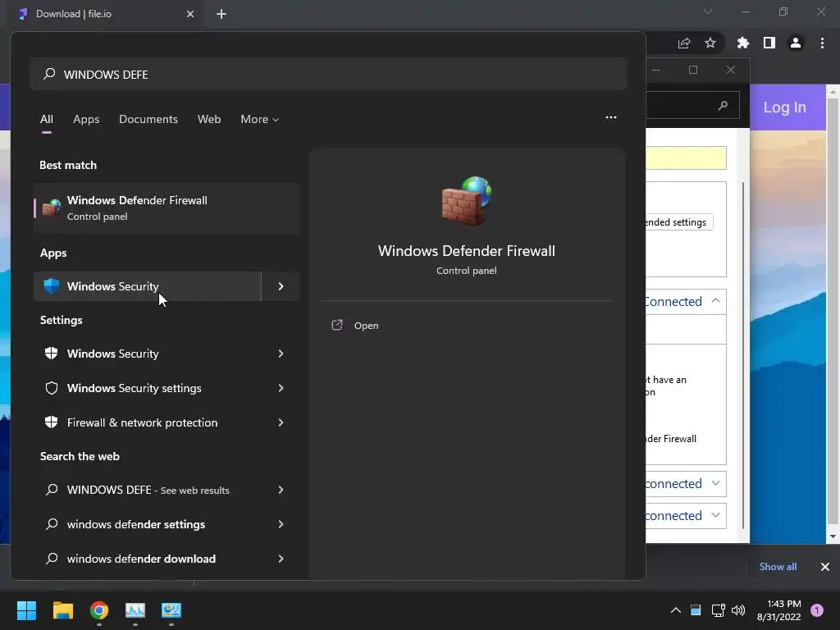Click Show all downloads link
Screen dimensions: 840x630
click(778, 566)
